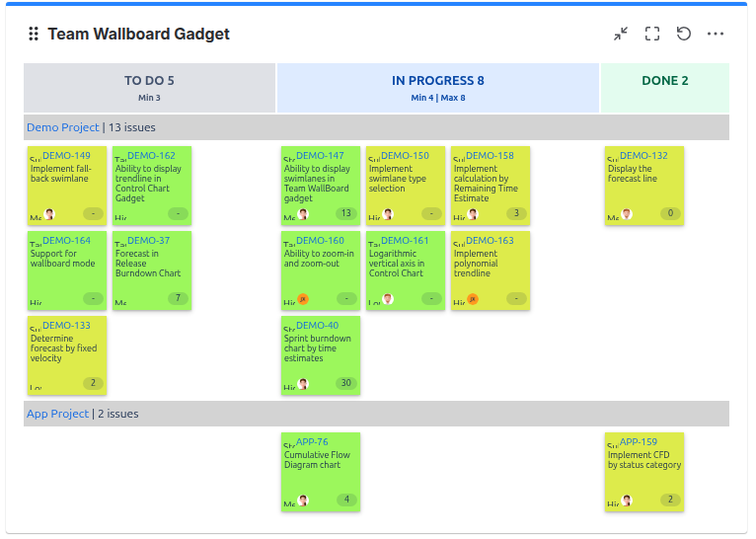756x539 pixels.
Task: Click '13 issues' swimlane count text
Action: (x=131, y=127)
